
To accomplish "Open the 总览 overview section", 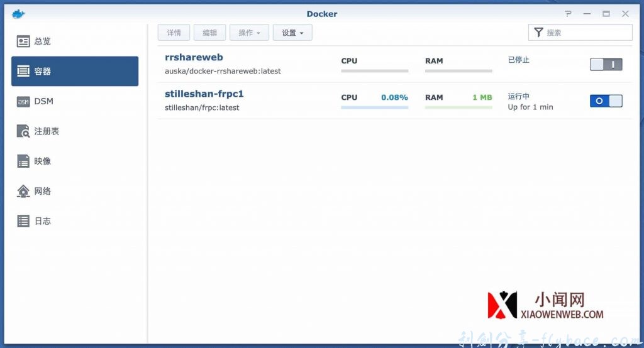I will pos(75,41).
